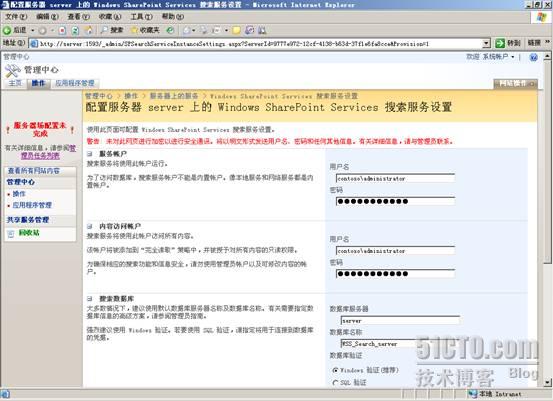Click the blue Help icon near 欢迎
Viewport: 553px width, 401px height.
click(x=534, y=57)
